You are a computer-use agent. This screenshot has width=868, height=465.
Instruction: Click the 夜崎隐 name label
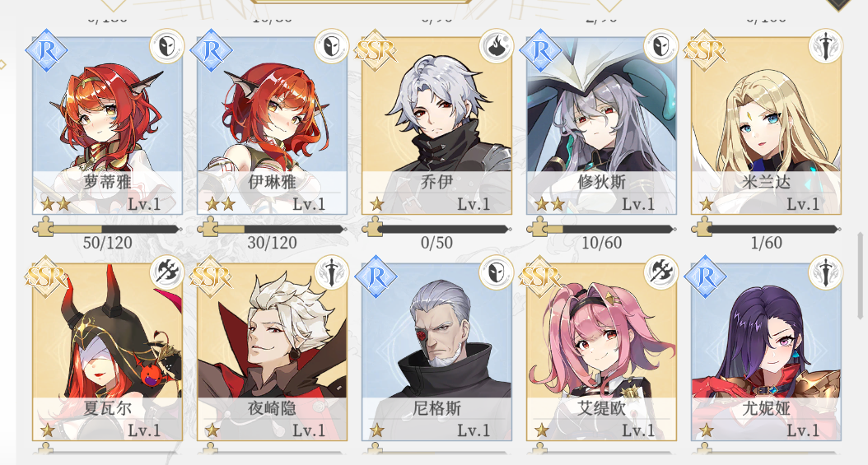(x=272, y=408)
